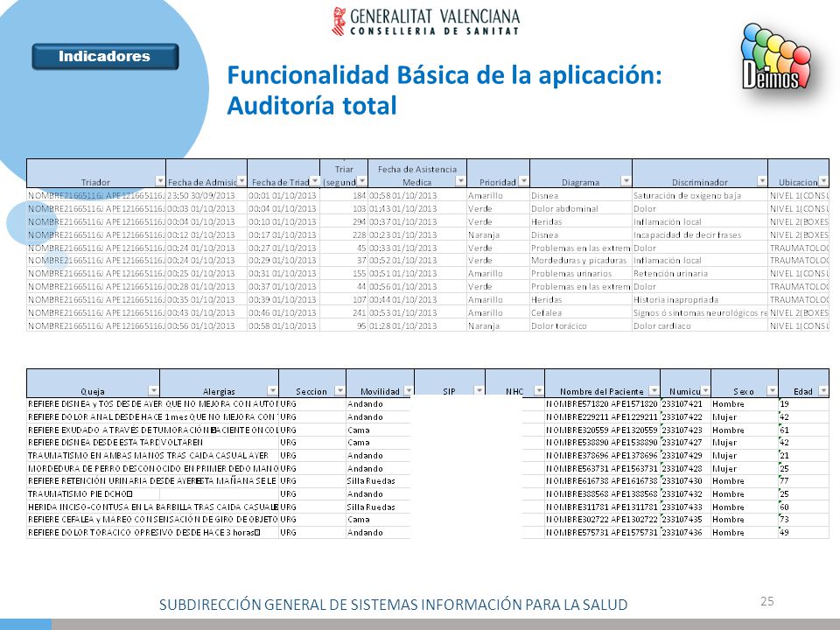
Task: Open the Movilidad column filter dropdown
Action: [409, 390]
